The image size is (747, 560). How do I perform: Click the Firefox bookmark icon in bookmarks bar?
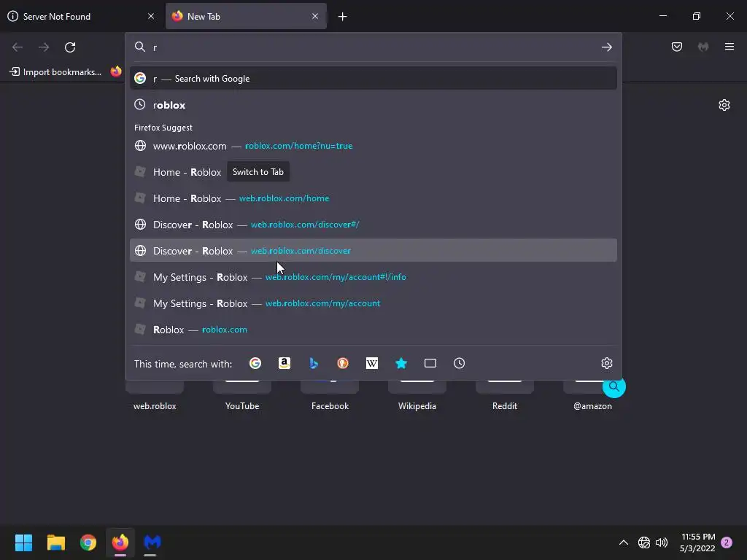pos(116,72)
